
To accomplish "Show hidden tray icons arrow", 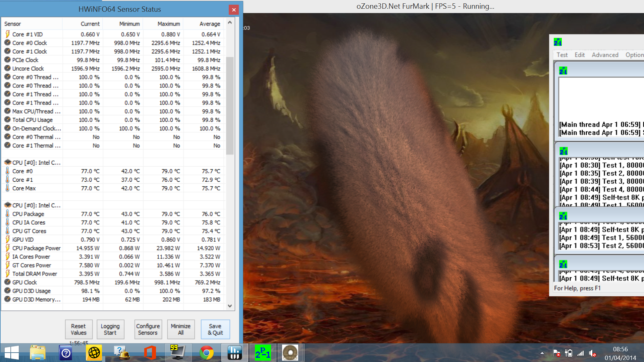I will [542, 353].
